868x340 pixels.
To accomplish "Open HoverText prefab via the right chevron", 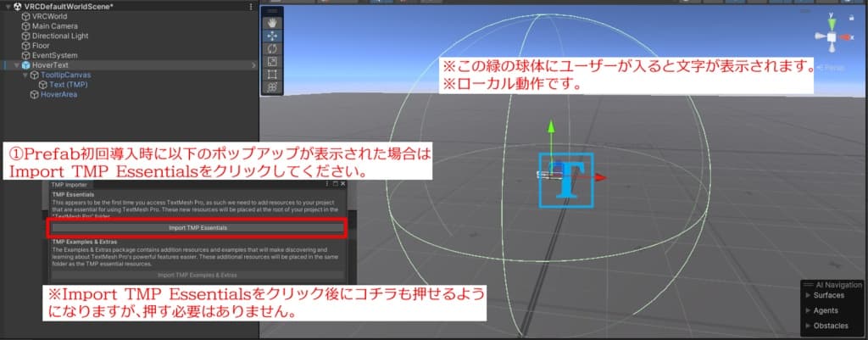I will (x=253, y=65).
